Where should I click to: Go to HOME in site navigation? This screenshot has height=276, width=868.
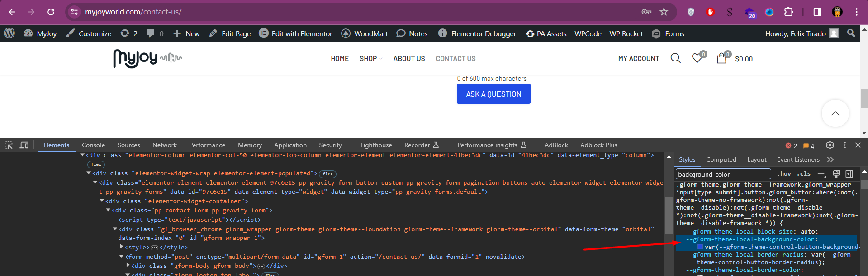[x=340, y=59]
